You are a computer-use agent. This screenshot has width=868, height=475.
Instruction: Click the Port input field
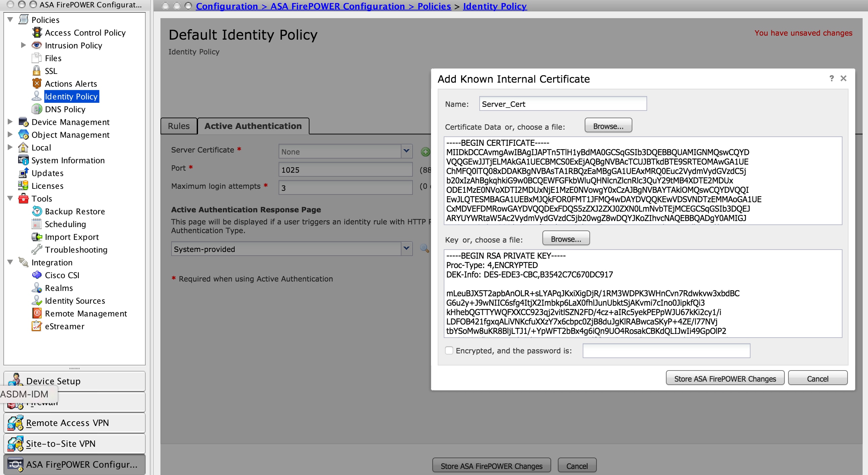click(x=345, y=169)
